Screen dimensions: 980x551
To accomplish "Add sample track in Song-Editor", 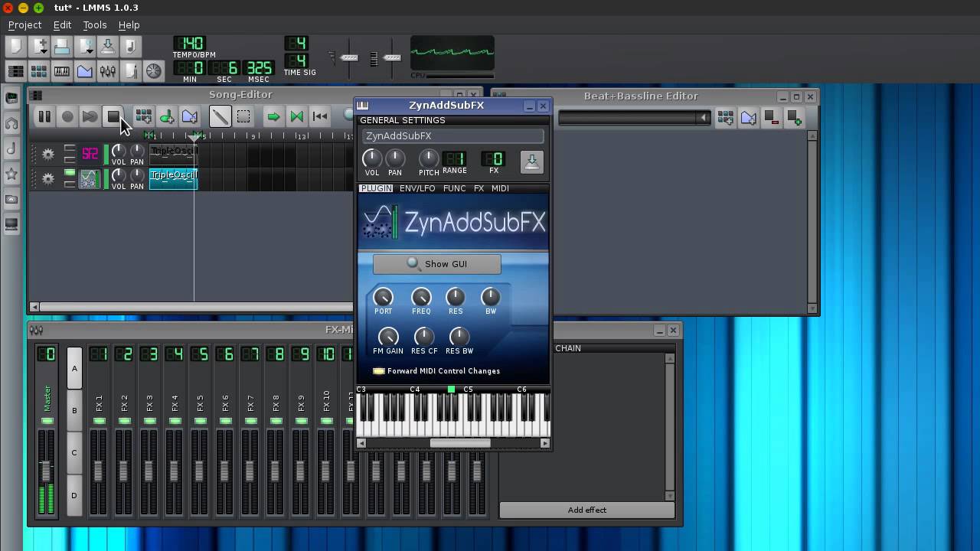I will [x=166, y=116].
